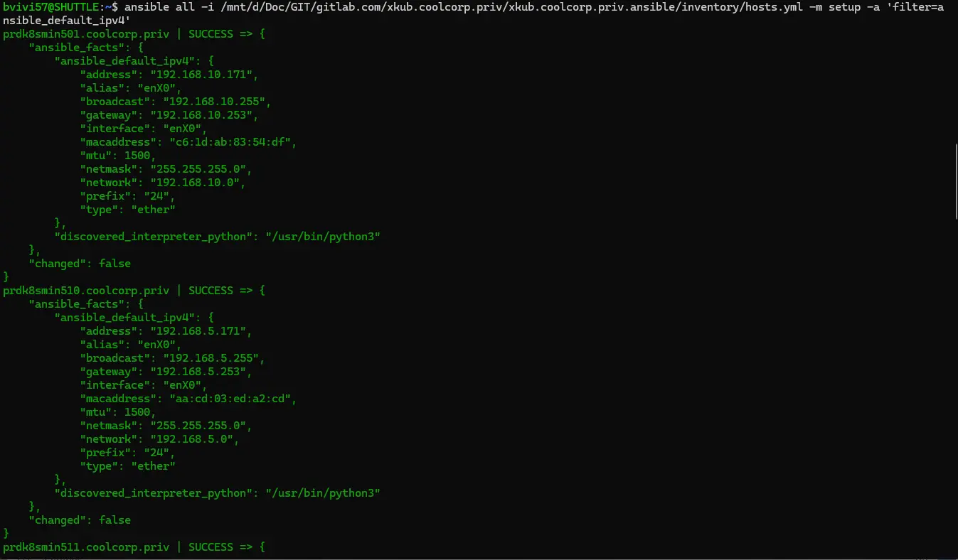Click the network value 192.168.10.0
This screenshot has width=958, height=560.
point(194,183)
